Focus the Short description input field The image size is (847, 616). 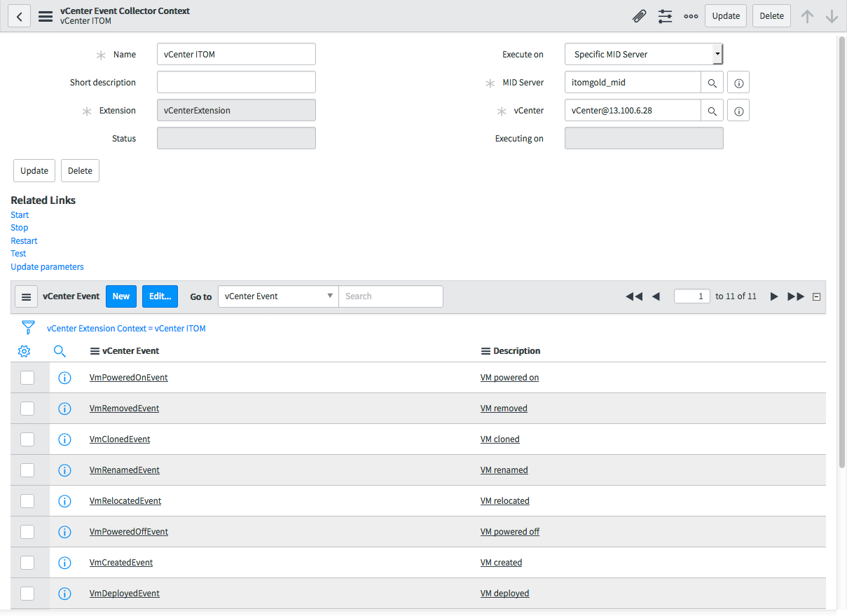236,82
